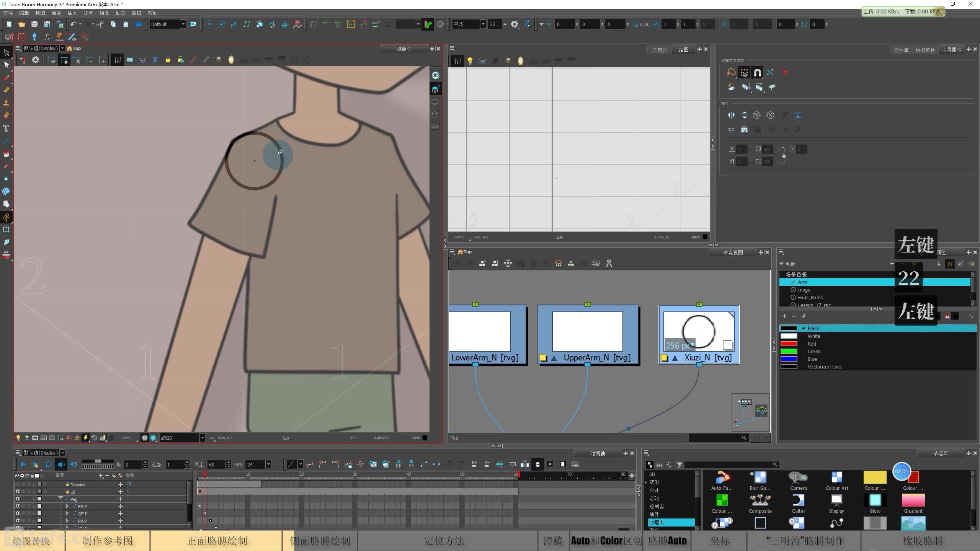The image size is (980, 551).
Task: Select the Text tool
Action: tap(7, 128)
